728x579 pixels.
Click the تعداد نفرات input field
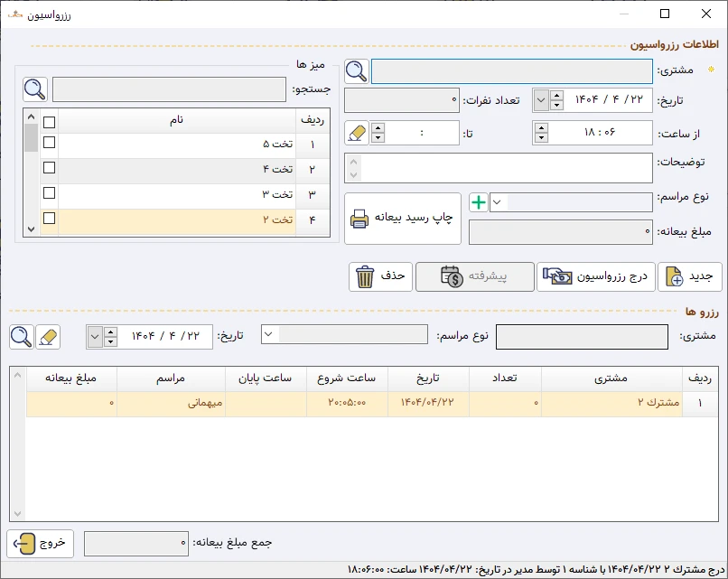[402, 100]
